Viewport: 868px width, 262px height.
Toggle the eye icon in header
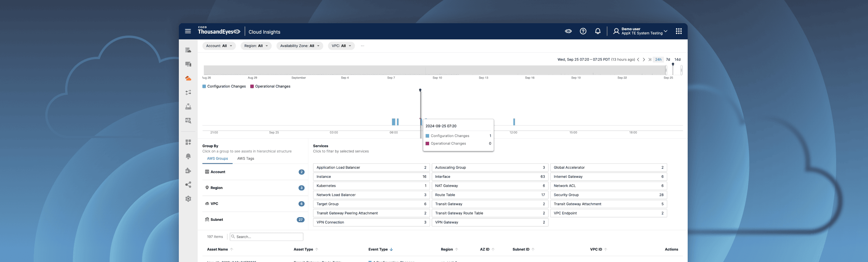[568, 31]
